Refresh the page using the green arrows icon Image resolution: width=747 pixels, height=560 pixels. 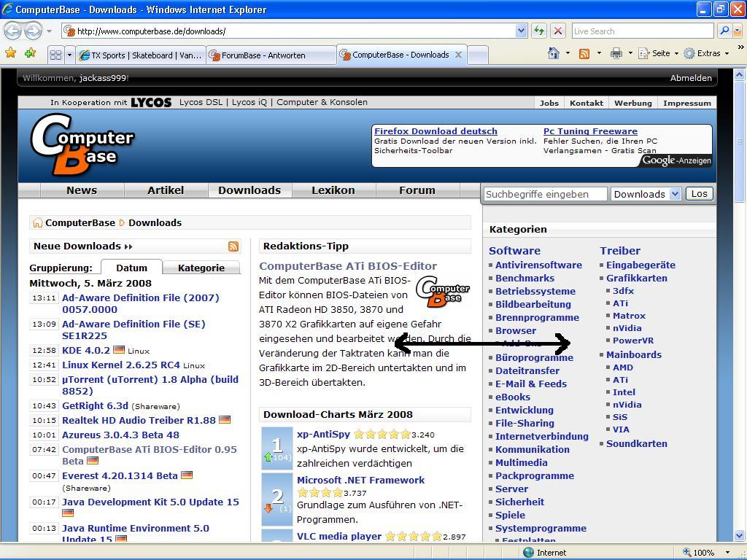pyautogui.click(x=539, y=31)
